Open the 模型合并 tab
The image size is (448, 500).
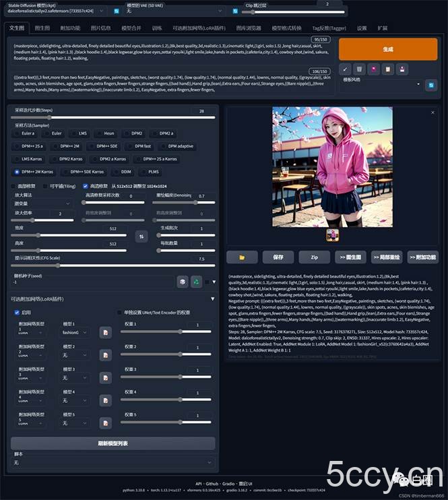coord(131,28)
